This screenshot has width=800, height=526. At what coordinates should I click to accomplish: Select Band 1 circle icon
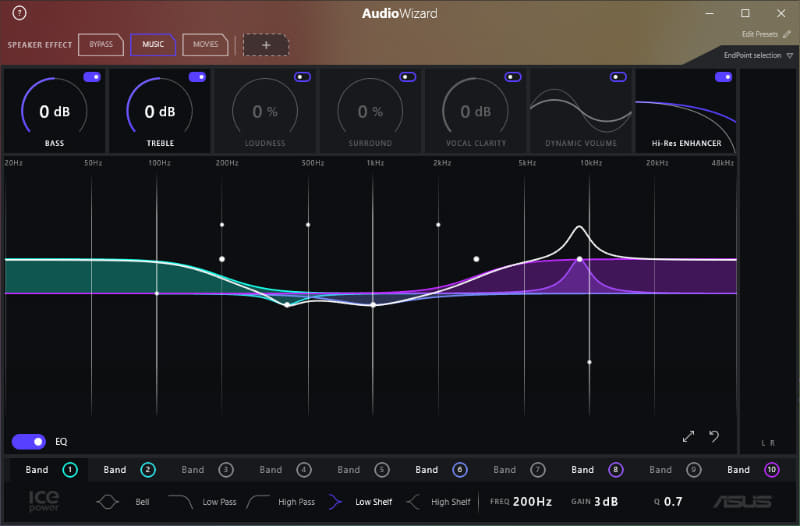70,470
